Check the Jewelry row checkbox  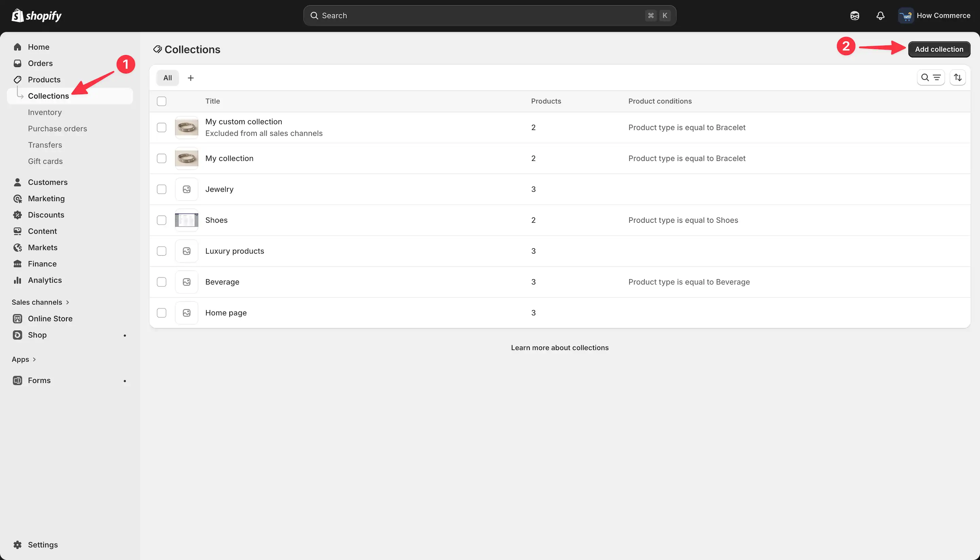click(x=162, y=189)
